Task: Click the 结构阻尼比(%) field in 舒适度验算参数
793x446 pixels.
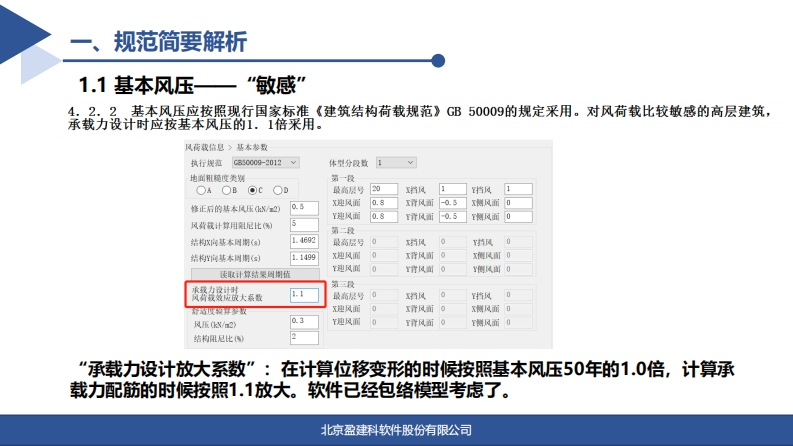Action: pyautogui.click(x=304, y=337)
